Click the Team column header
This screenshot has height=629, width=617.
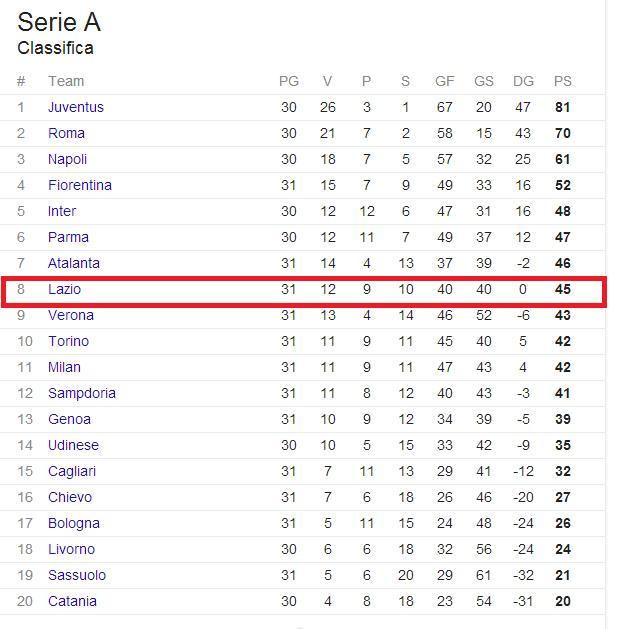point(66,81)
